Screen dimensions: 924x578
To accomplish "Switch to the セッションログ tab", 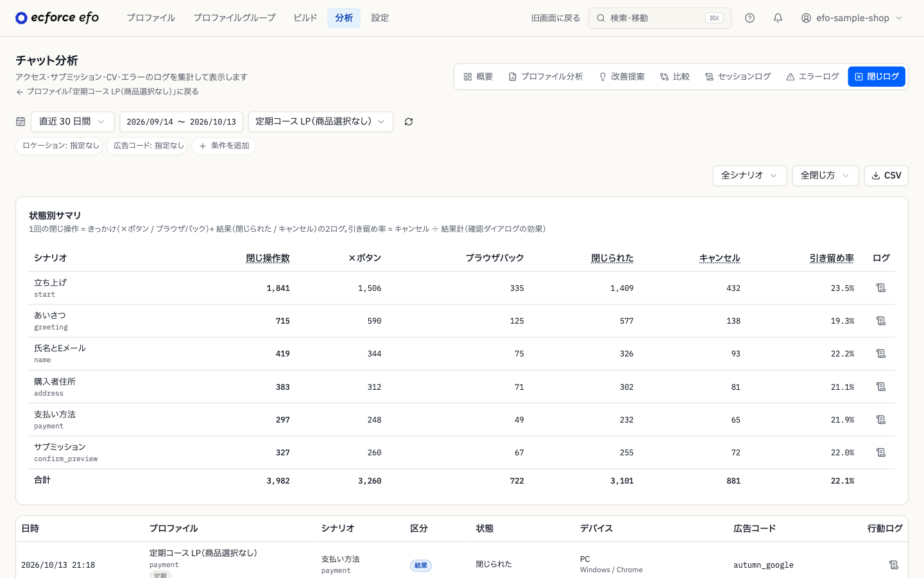I will (x=738, y=76).
